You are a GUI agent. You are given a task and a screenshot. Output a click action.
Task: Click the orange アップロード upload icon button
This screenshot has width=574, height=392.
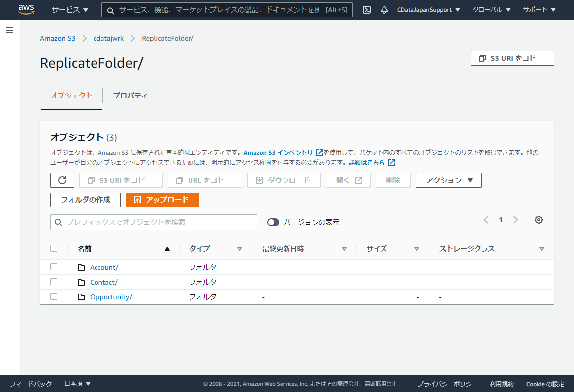(x=163, y=199)
